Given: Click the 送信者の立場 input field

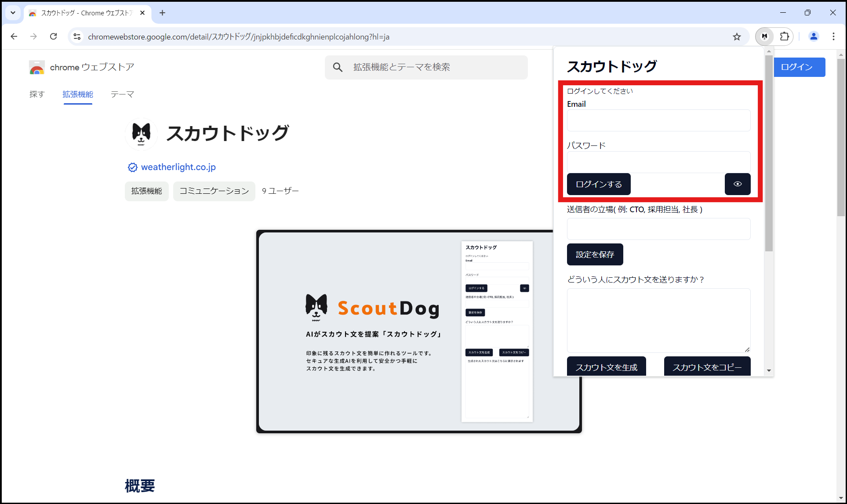Looking at the screenshot, I should (658, 229).
